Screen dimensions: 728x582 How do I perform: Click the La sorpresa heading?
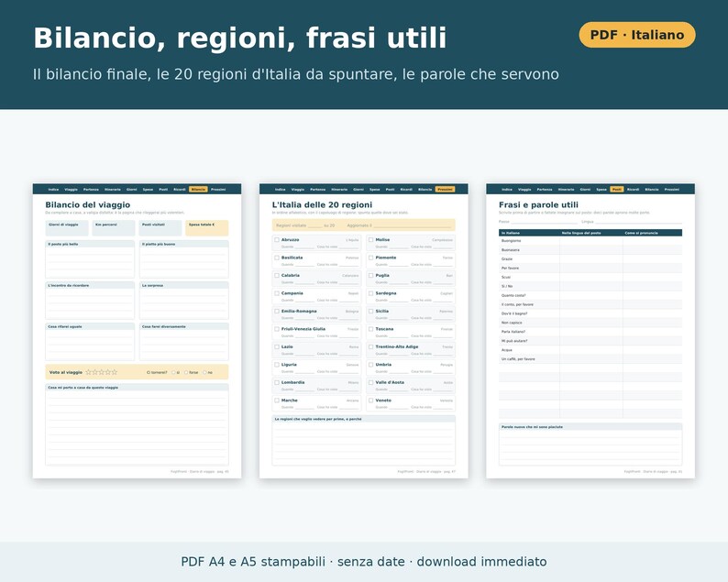pos(153,285)
